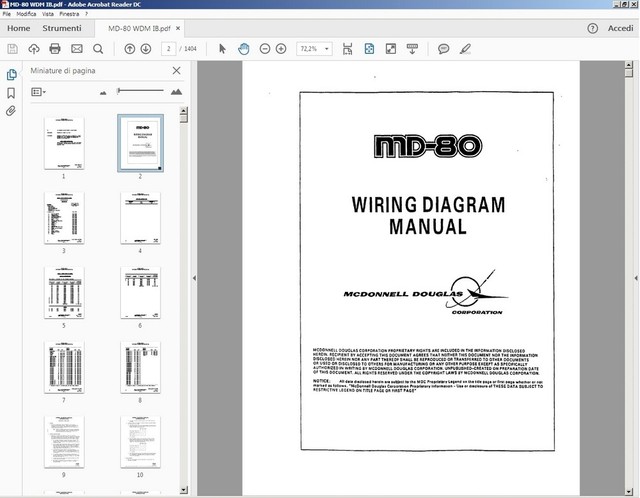
Task: Select page 5 thumbnail
Action: click(x=64, y=293)
